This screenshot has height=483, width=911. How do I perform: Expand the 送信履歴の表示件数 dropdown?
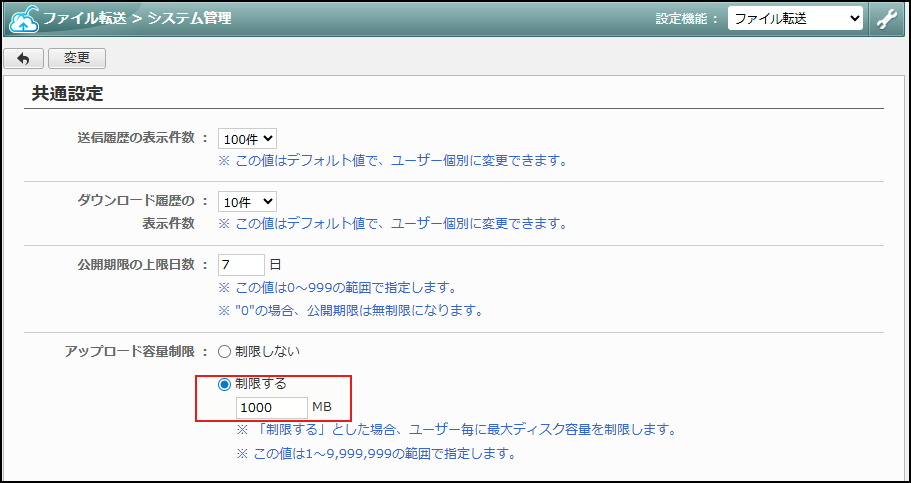247,138
